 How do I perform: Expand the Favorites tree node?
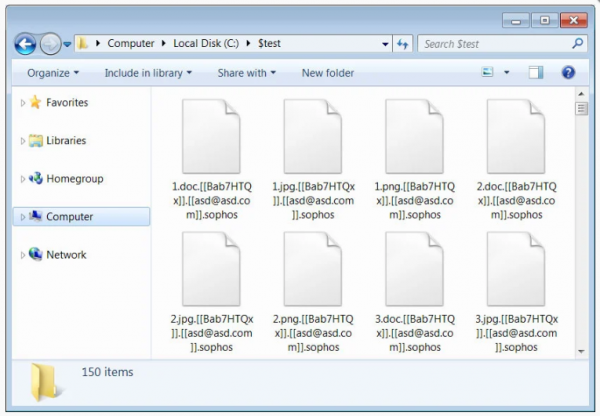point(23,103)
